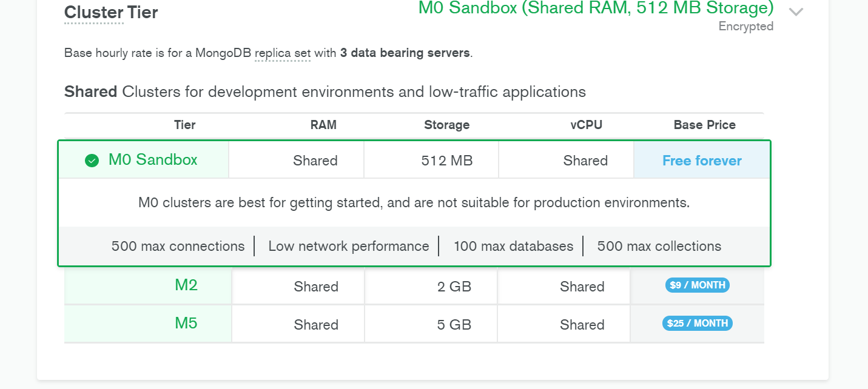Open the replica set tooltip link
868x389 pixels.
[282, 53]
